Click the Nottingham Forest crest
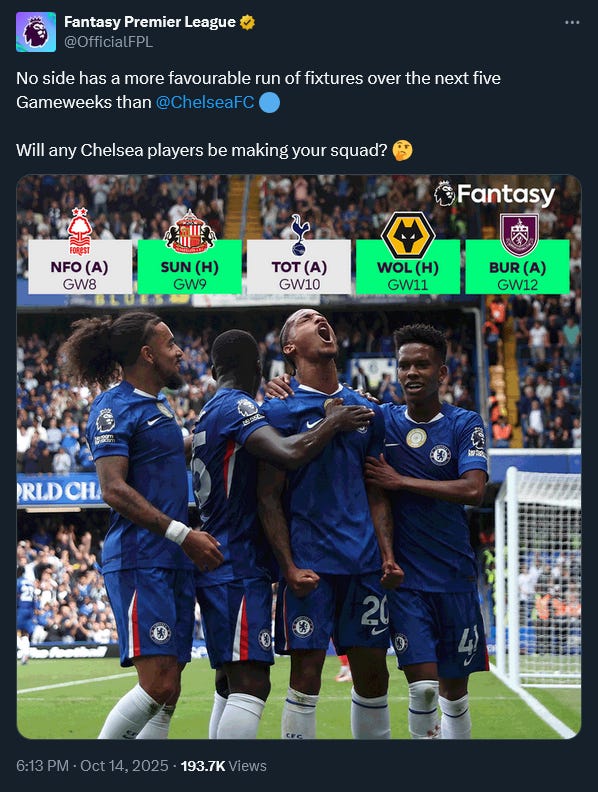Screen dimensions: 598x792 [80, 231]
